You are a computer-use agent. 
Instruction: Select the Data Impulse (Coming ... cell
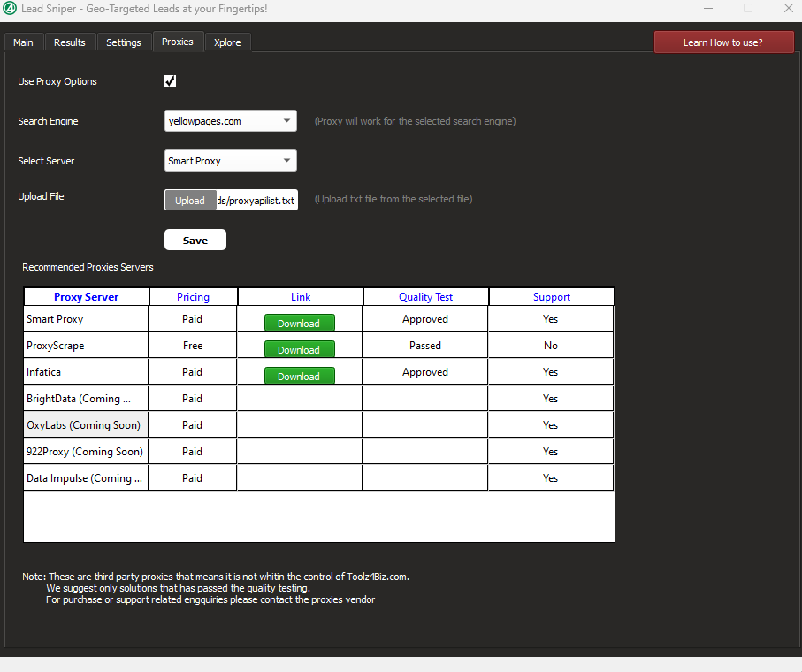pyautogui.click(x=86, y=478)
